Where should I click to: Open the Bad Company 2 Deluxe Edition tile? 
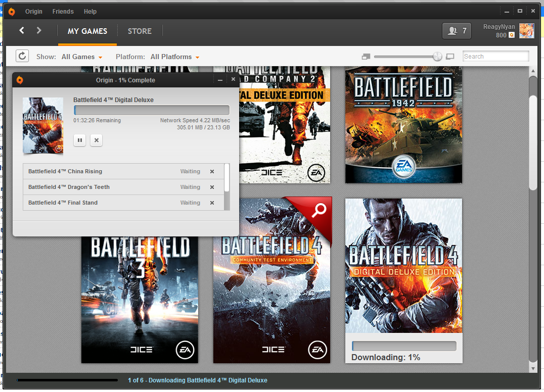coord(285,125)
